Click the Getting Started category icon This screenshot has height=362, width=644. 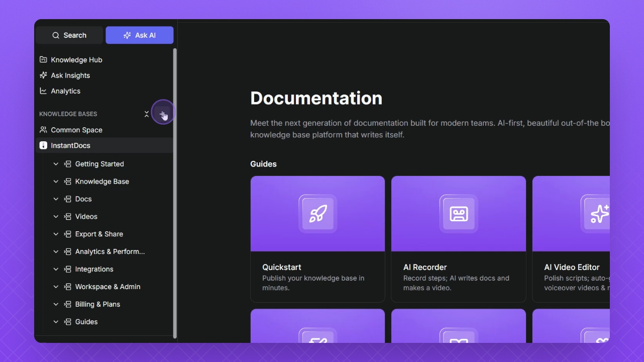tap(68, 164)
